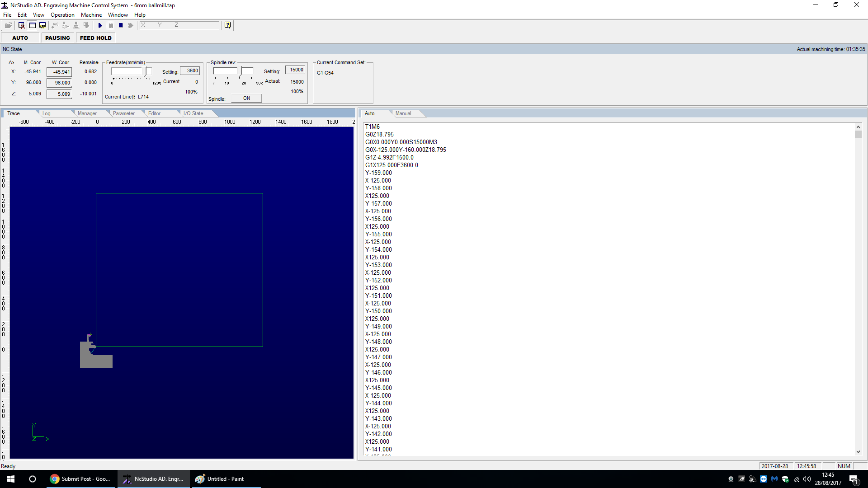The width and height of the screenshot is (868, 488).
Task: Click the feedrate Setting value 3600
Action: (190, 71)
